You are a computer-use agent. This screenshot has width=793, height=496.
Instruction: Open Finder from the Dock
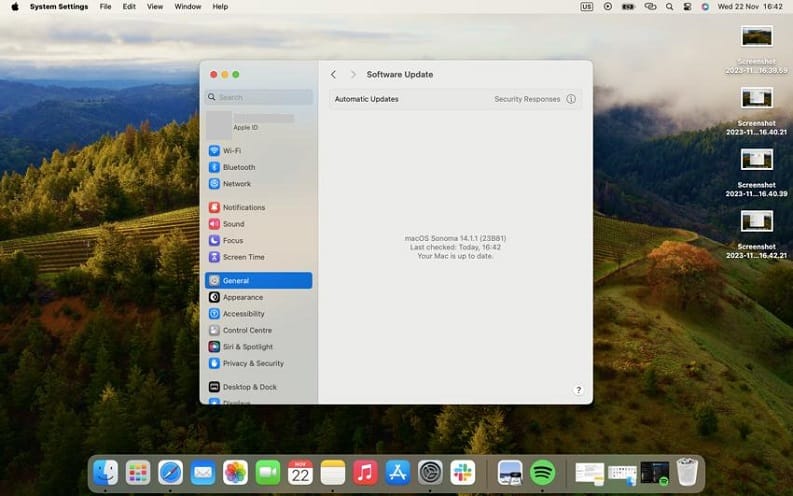pos(105,473)
